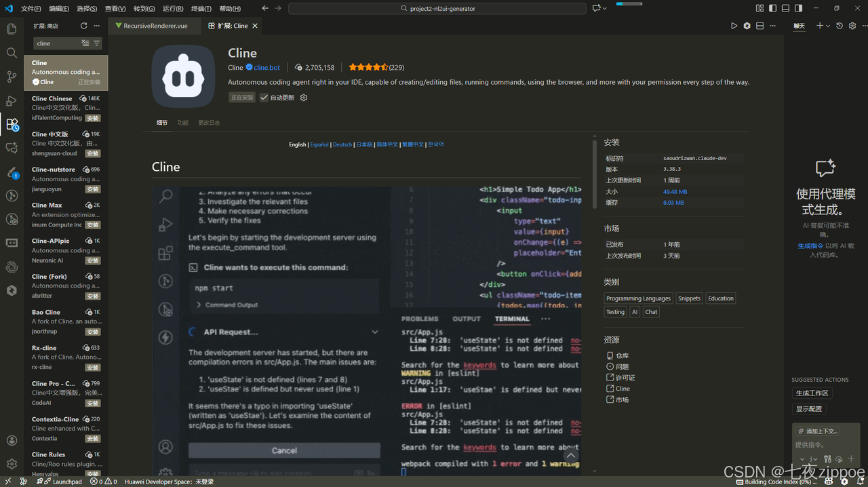Image resolution: width=868 pixels, height=487 pixels.
Task: Open the 编辑 menu
Action: 59,9
